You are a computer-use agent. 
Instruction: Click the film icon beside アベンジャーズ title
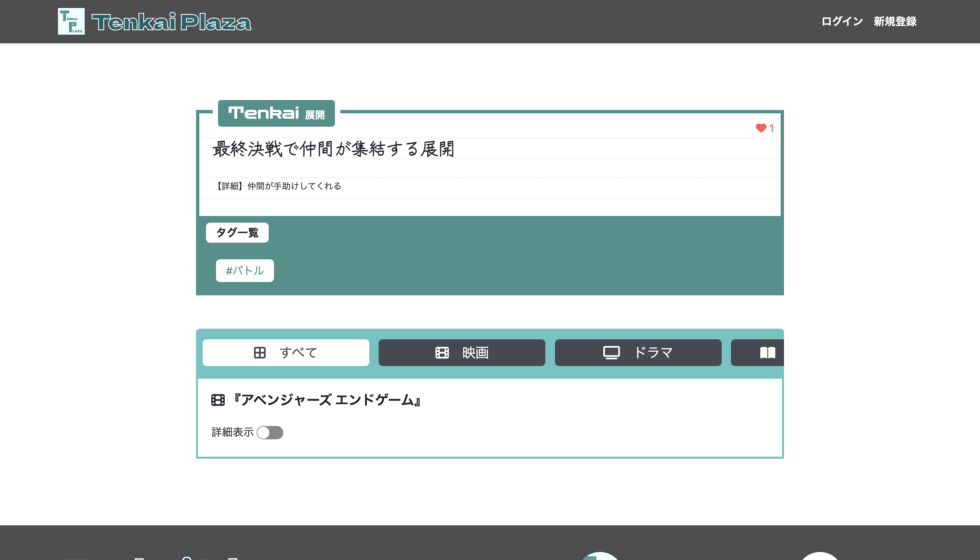(218, 400)
